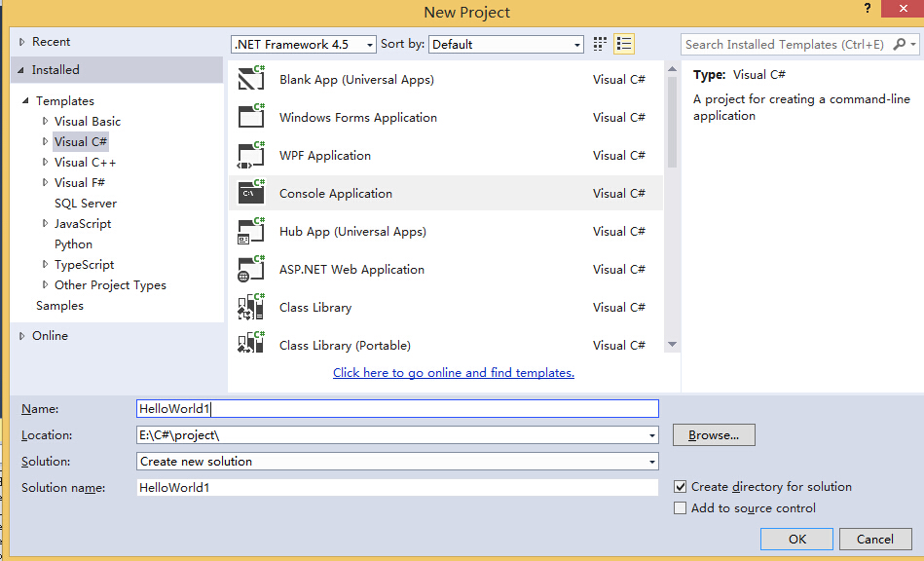Select Blank App (Universal Apps) name
The width and height of the screenshot is (924, 561).
click(356, 80)
